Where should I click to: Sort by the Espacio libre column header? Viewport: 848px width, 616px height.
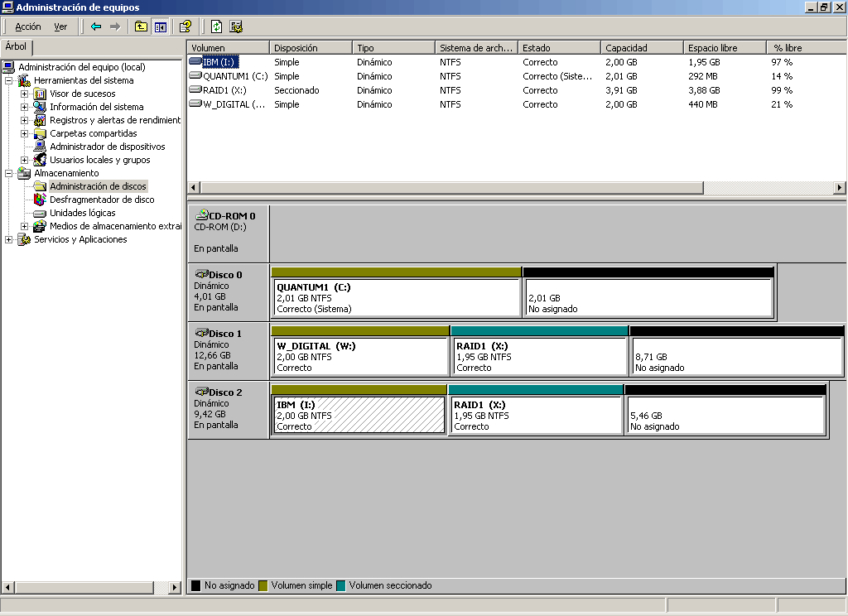point(725,47)
